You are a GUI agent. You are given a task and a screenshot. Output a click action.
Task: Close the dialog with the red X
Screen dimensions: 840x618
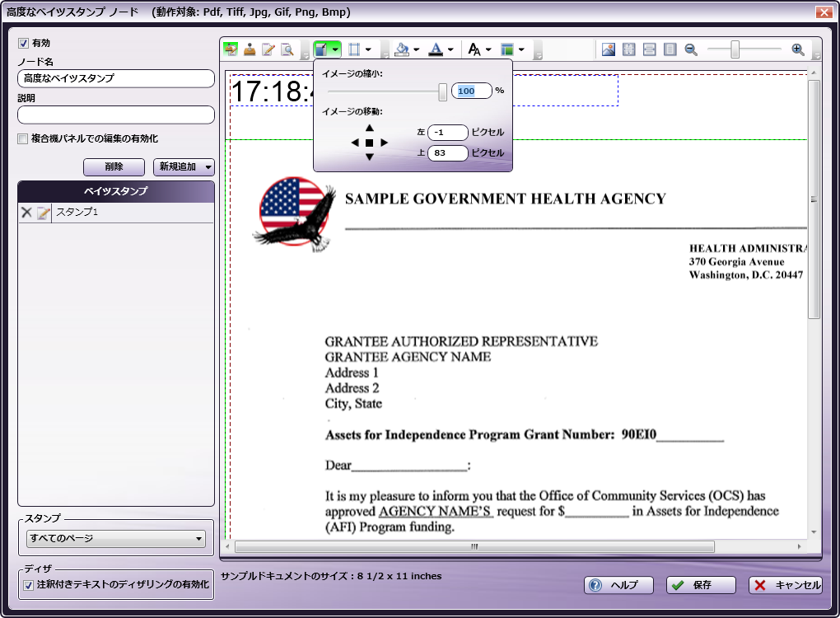pos(824,12)
